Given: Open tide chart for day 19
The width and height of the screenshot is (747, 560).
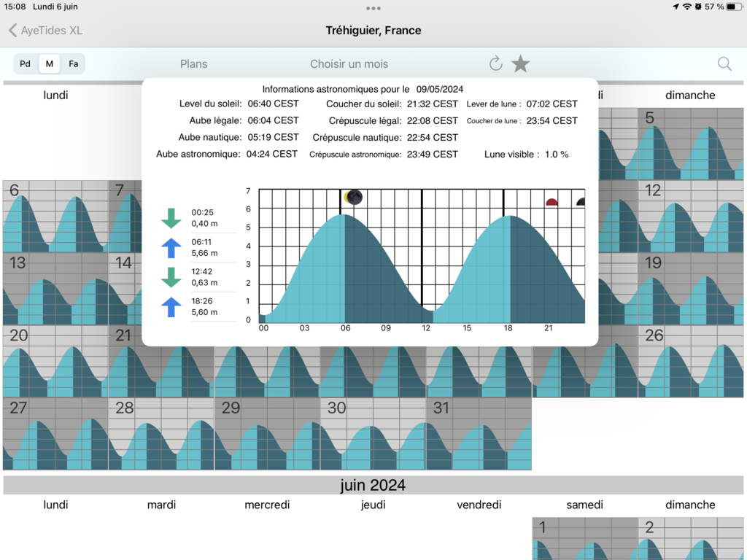Looking at the screenshot, I should 691,289.
